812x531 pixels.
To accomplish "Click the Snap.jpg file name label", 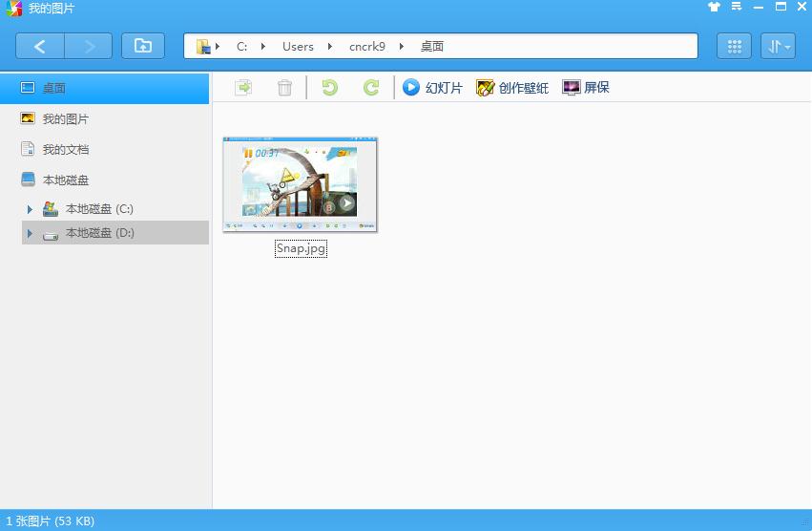I will tap(301, 248).
